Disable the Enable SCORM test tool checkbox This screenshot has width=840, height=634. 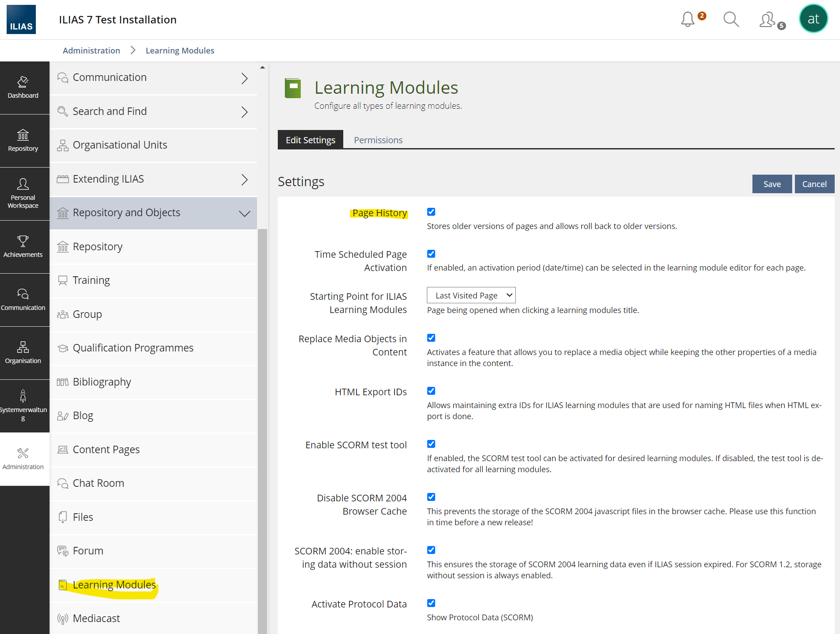click(x=431, y=444)
